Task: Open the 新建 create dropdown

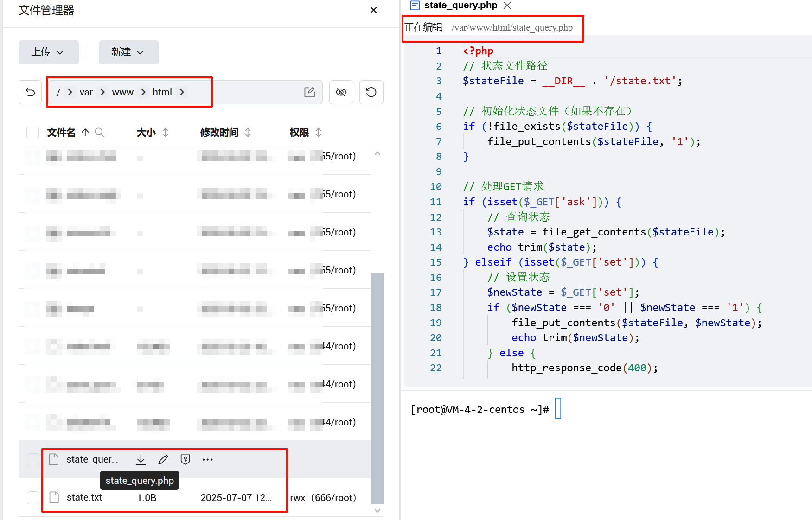Action: 128,52
